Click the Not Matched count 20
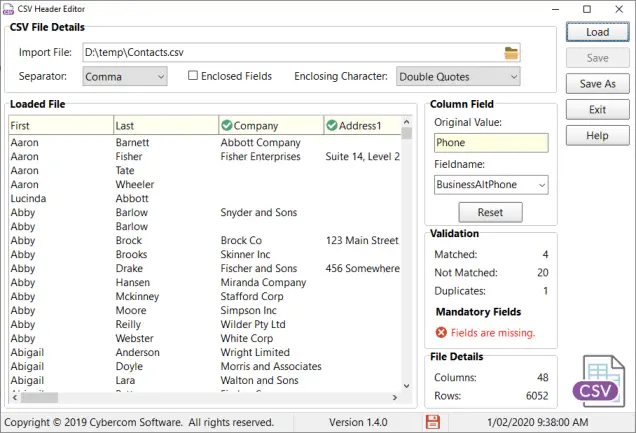Screen dimensions: 636x433 click(543, 272)
